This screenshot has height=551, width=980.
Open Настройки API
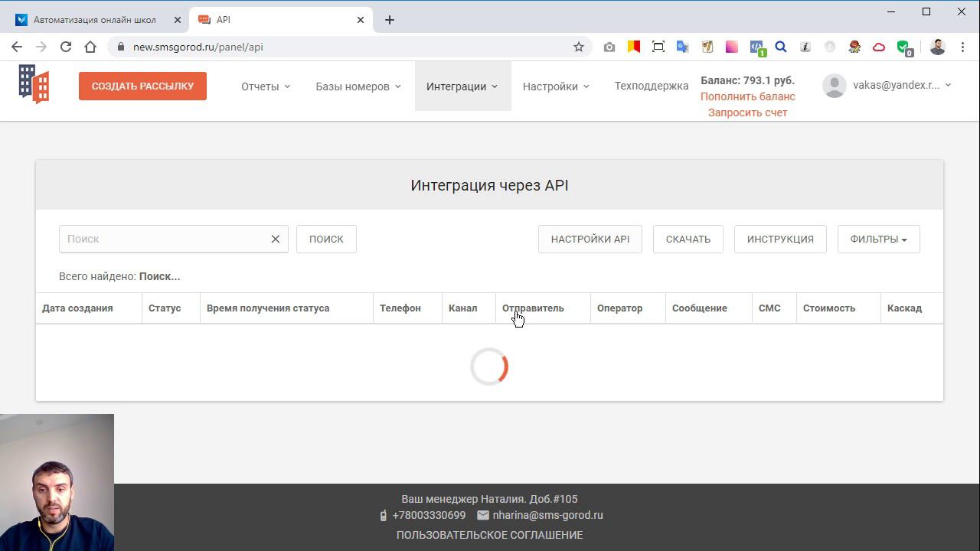pyautogui.click(x=590, y=239)
